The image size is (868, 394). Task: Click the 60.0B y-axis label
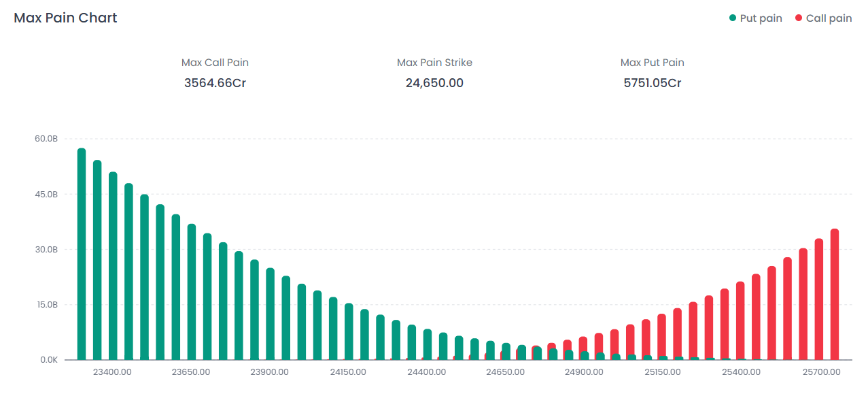tap(46, 139)
